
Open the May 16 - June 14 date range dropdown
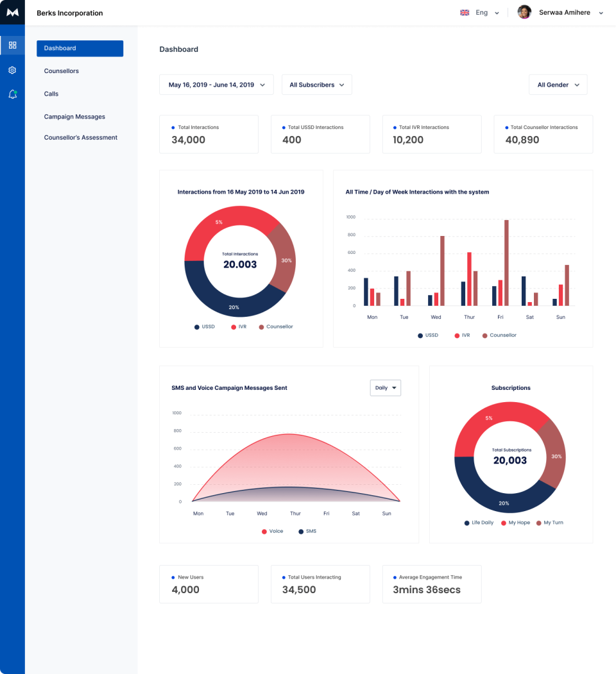pos(216,84)
